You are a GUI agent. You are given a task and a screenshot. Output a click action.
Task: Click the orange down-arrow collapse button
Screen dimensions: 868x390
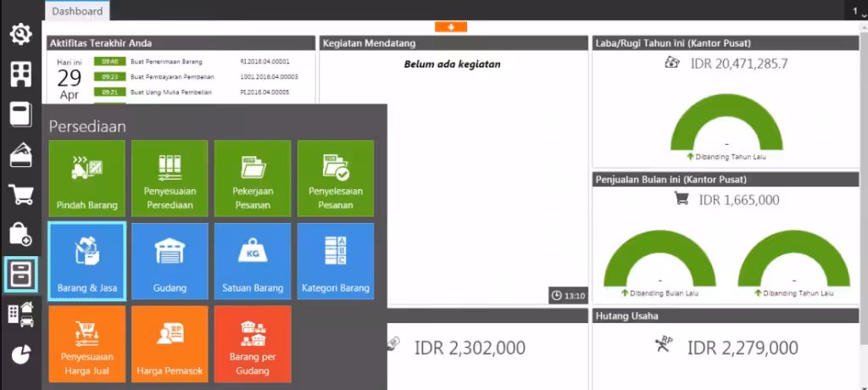[451, 26]
